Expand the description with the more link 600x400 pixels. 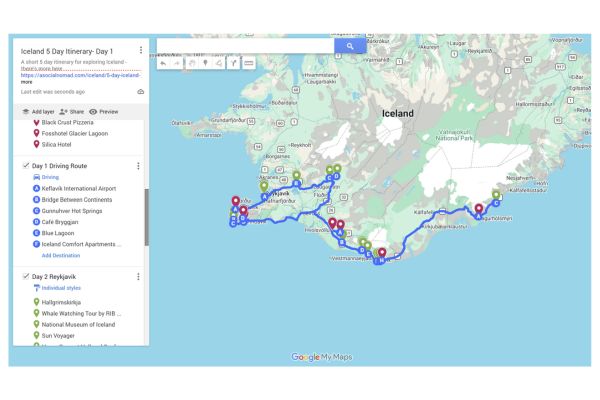pos(26,82)
